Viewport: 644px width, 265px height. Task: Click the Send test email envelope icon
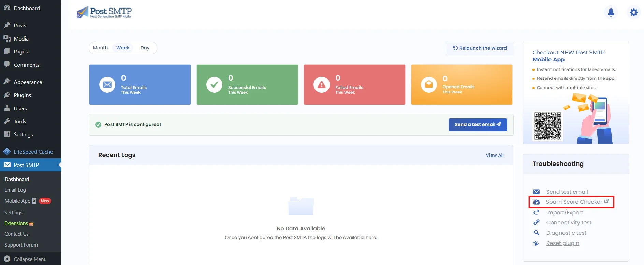(536, 192)
